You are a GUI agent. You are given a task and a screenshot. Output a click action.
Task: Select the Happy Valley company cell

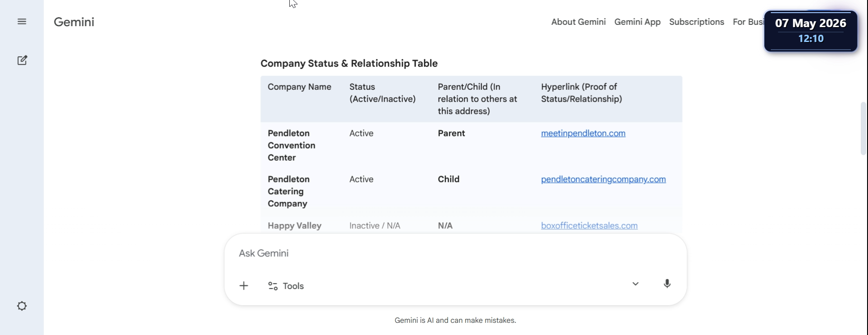[294, 226]
